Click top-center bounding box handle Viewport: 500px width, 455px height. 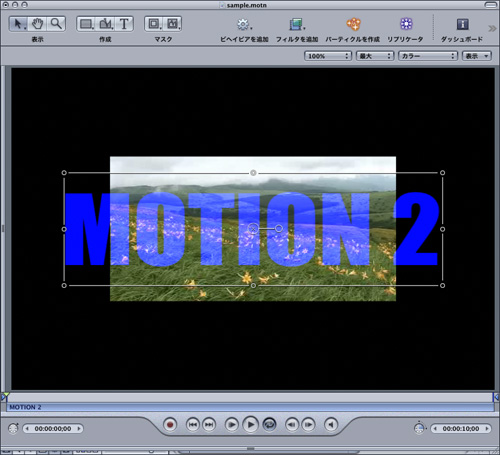pos(253,173)
